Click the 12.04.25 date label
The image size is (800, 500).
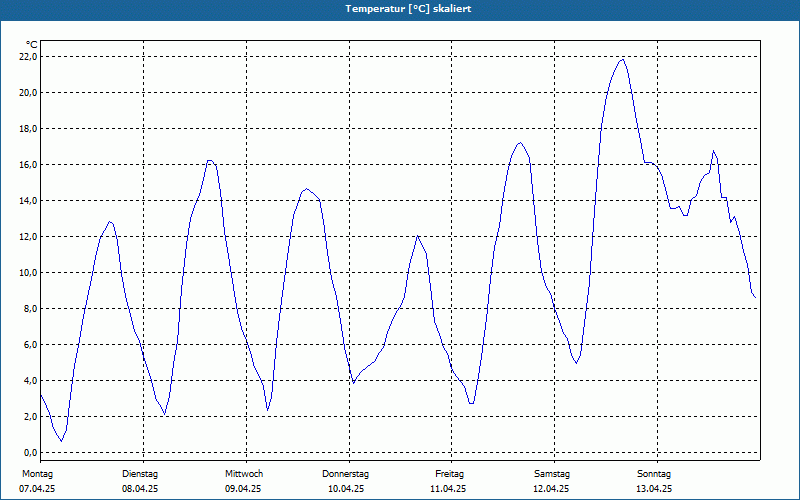[x=551, y=489]
